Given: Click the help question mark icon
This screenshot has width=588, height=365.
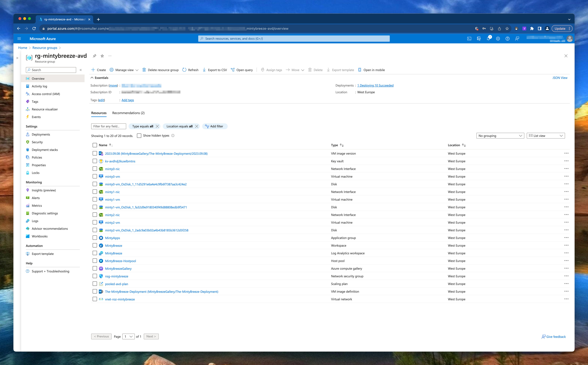Looking at the screenshot, I should 507,39.
